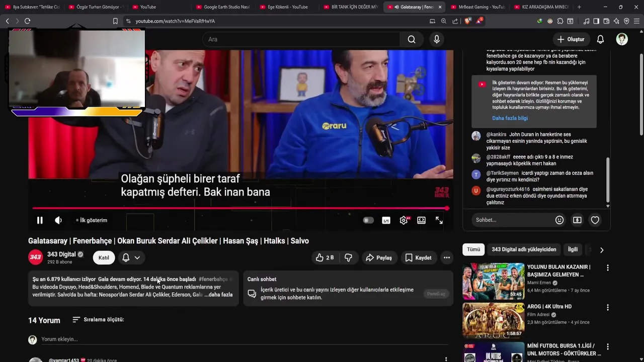Select the 343 Digital adlı yükleyiciden chip
The width and height of the screenshot is (644, 362).
(x=524, y=249)
